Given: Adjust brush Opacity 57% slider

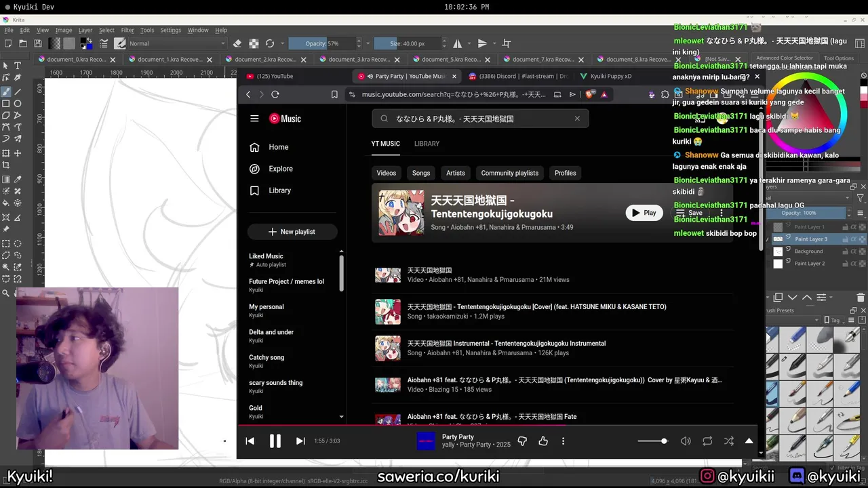Looking at the screenshot, I should (x=323, y=43).
